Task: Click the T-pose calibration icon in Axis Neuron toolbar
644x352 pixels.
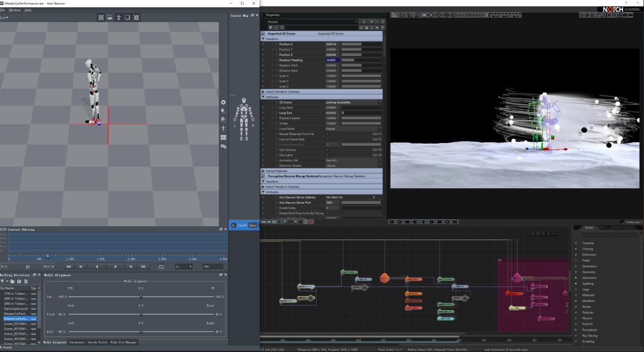Action: (224, 129)
